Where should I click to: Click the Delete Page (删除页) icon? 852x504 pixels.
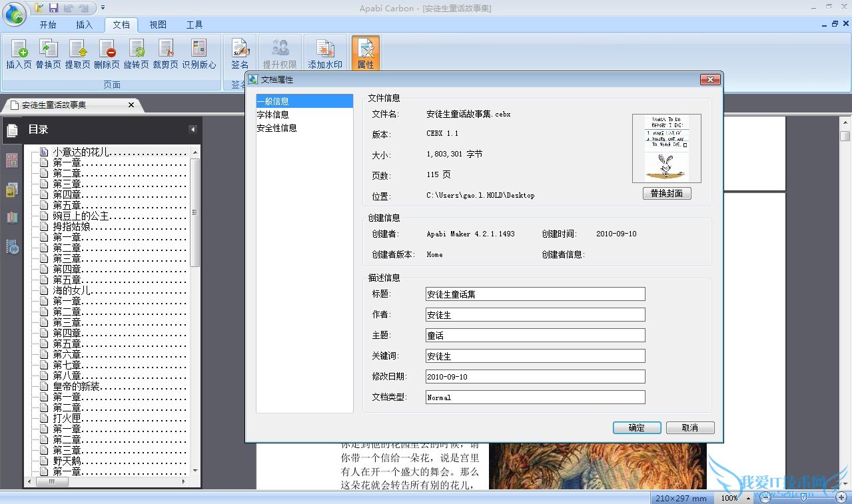pos(107,49)
